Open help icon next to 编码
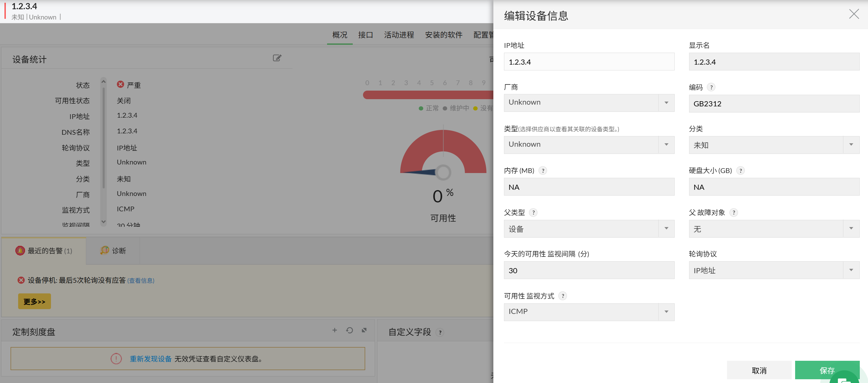The image size is (868, 383). coord(711,87)
